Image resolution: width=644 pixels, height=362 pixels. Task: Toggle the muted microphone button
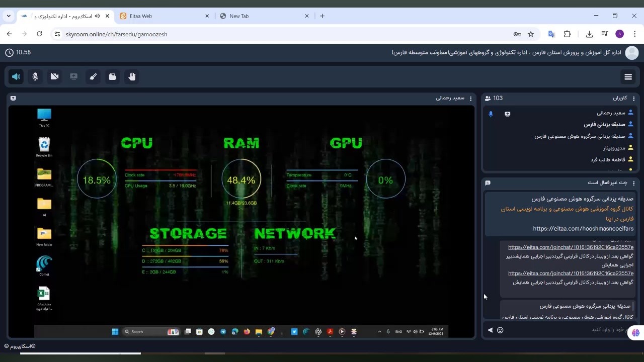(x=35, y=77)
